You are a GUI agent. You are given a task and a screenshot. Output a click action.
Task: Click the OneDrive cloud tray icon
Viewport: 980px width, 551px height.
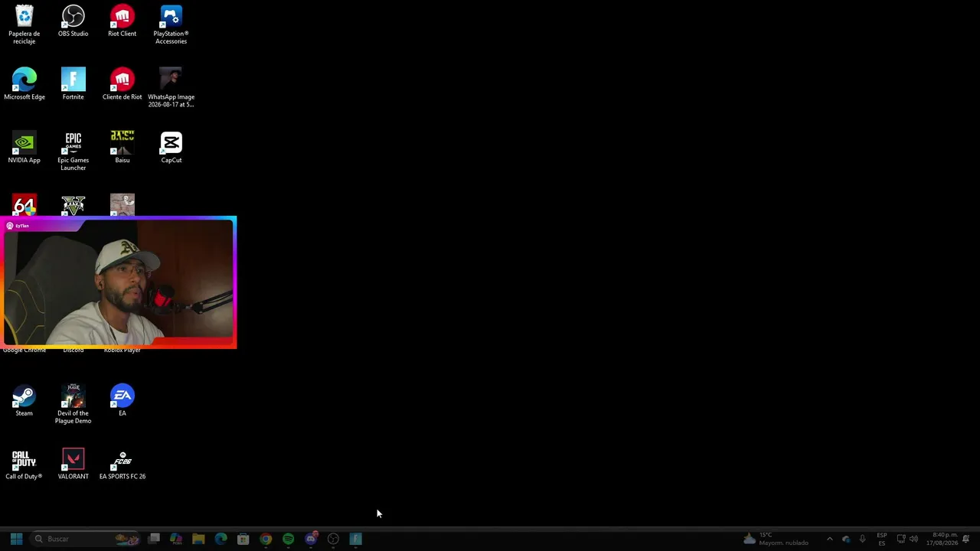(x=846, y=539)
